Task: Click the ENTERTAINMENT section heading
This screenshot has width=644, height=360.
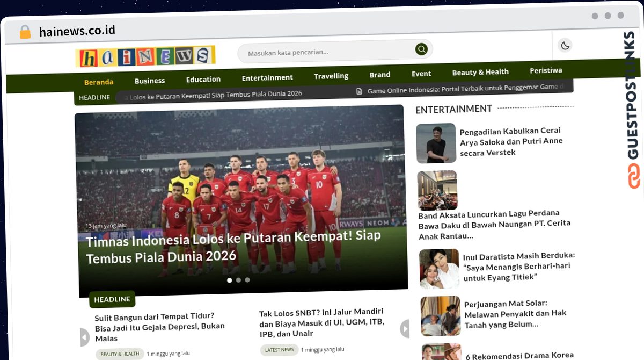Action: [x=453, y=109]
